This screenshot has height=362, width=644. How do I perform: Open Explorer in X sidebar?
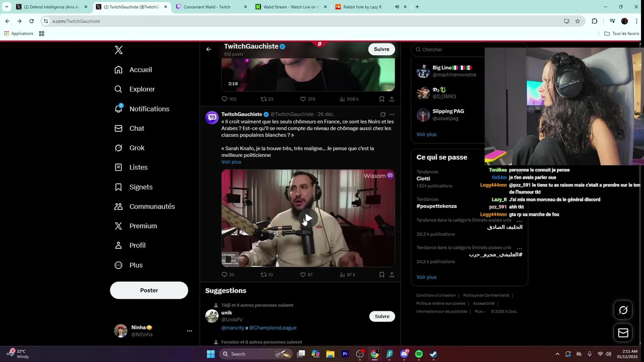tap(135, 89)
